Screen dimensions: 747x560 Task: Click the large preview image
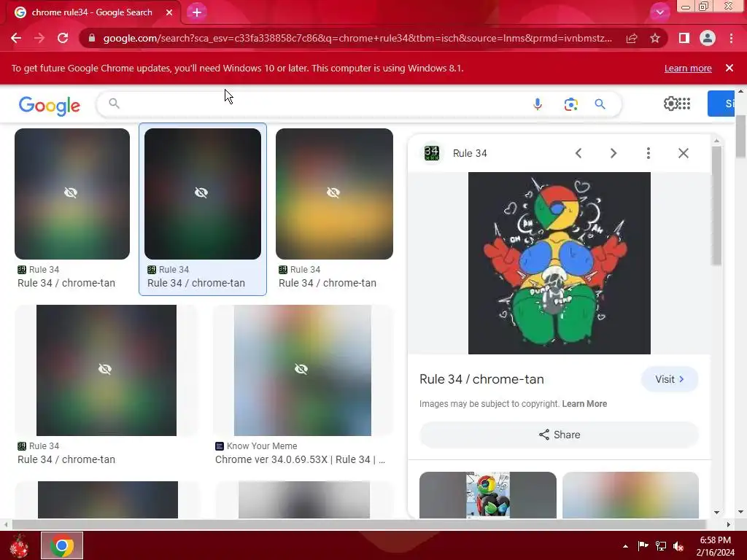(560, 263)
